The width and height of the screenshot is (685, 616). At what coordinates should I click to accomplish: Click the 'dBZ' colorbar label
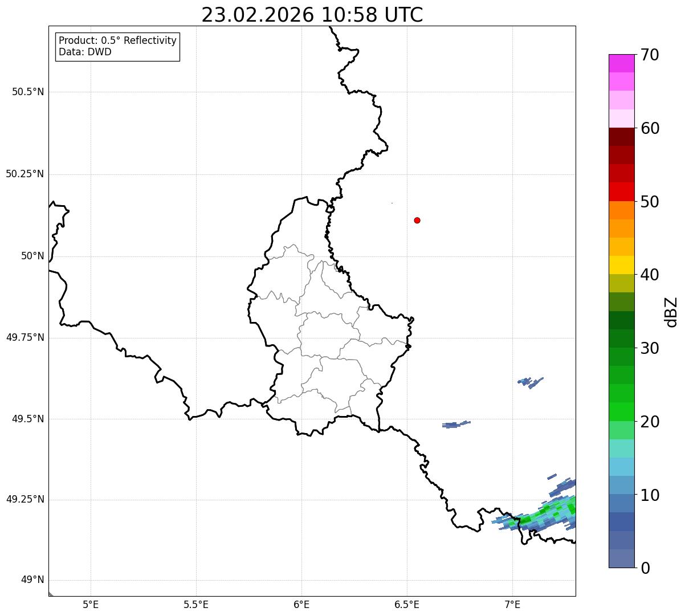click(671, 312)
